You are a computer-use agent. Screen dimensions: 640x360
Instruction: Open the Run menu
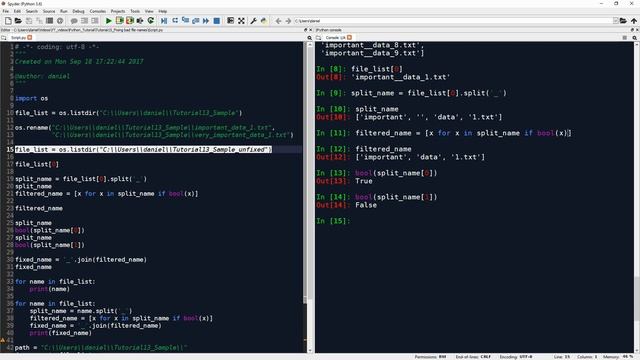(64, 11)
